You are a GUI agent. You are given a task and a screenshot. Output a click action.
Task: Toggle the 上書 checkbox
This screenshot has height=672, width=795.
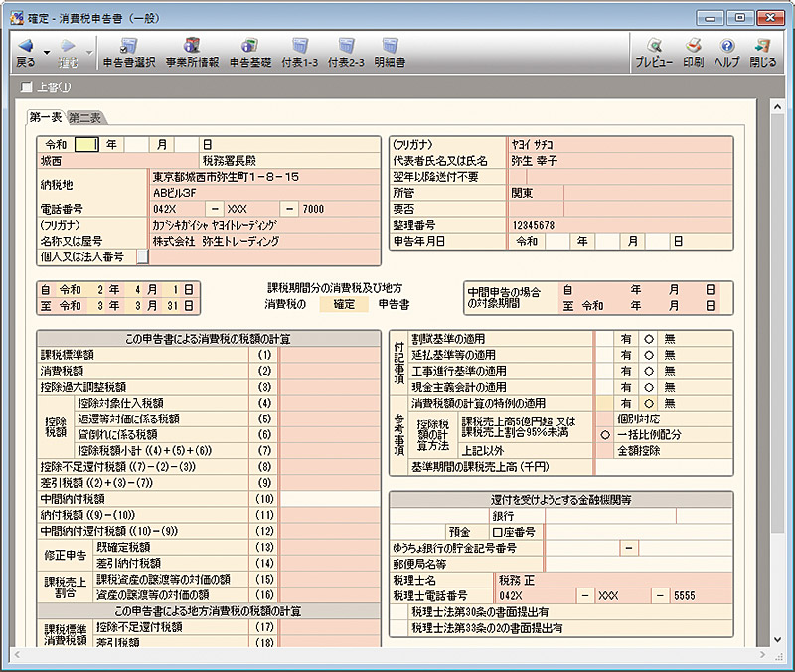point(26,87)
